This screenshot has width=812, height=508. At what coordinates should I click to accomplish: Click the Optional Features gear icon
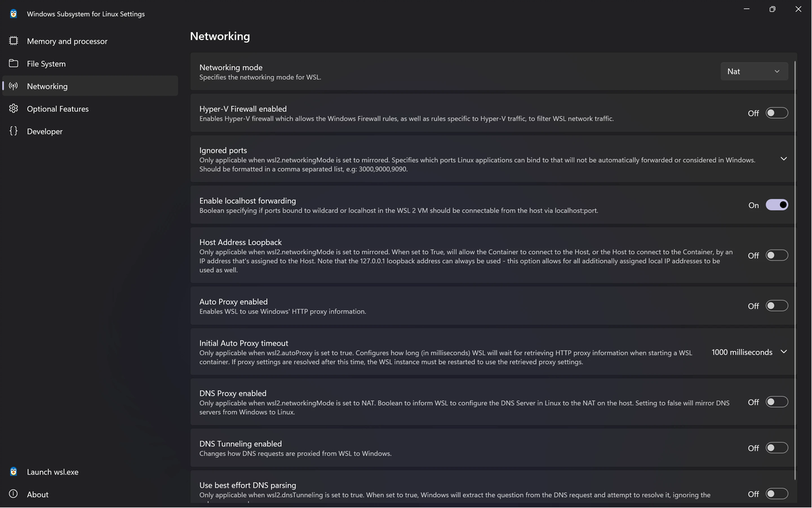[14, 108]
